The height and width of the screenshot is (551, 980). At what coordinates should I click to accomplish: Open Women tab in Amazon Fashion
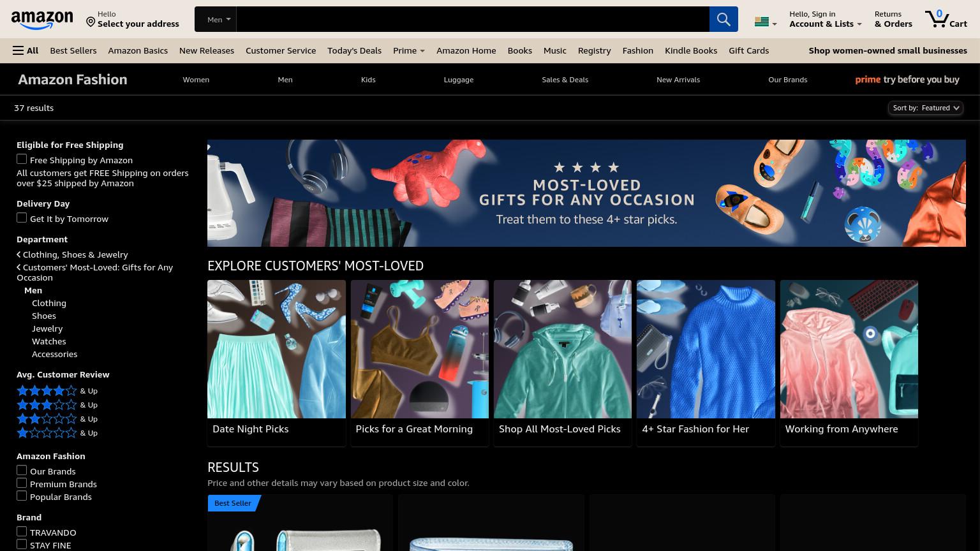pos(196,80)
